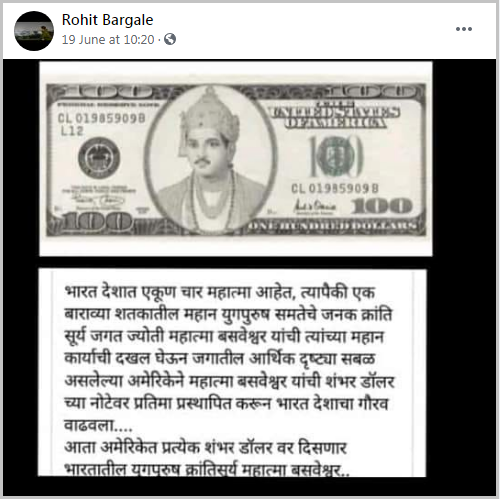
Task: Click the L12 marking on the banknote
Action: [72, 131]
